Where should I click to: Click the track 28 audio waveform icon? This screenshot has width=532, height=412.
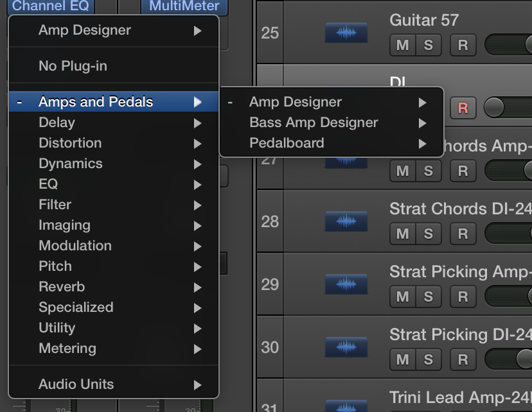click(x=346, y=221)
